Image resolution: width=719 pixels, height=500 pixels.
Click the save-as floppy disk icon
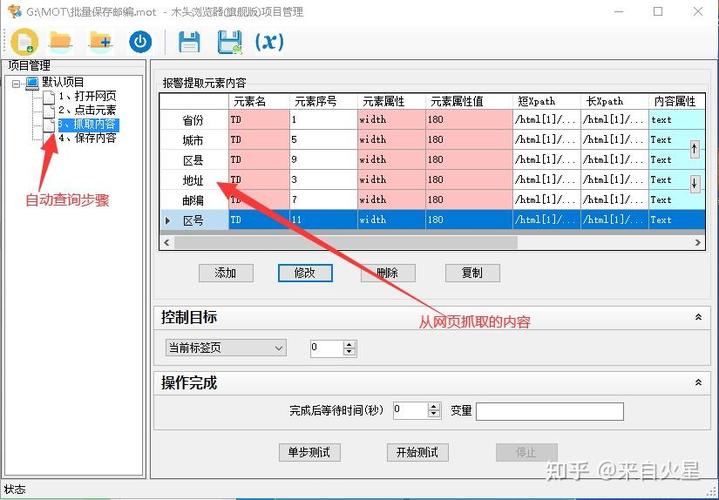[229, 42]
